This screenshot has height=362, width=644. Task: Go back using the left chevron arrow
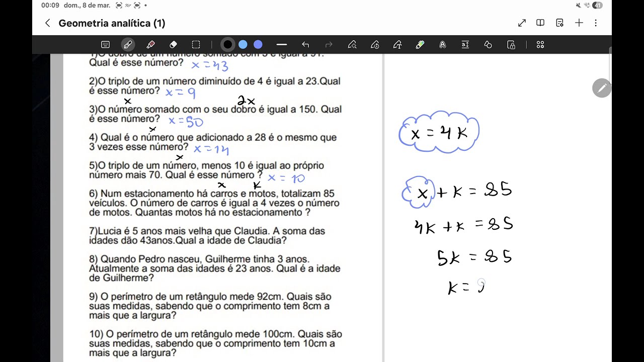coord(48,23)
